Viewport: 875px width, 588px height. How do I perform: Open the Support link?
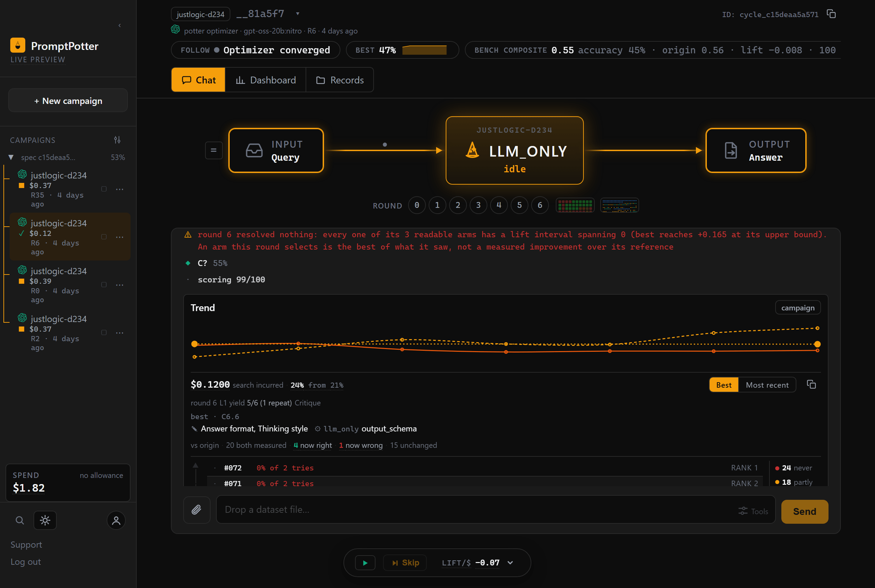pos(26,545)
